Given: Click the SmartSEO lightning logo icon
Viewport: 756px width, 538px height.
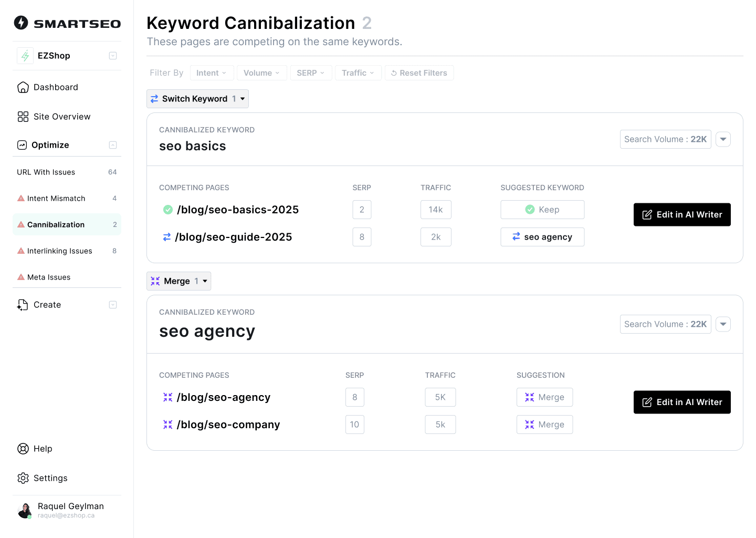Looking at the screenshot, I should [x=21, y=23].
